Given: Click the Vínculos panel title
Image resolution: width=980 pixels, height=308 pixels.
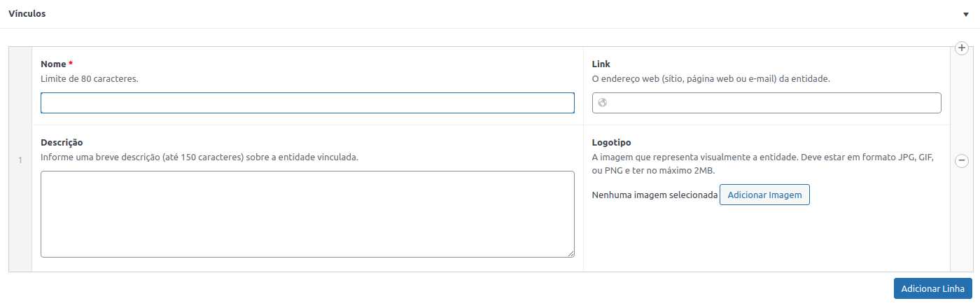Looking at the screenshot, I should [27, 13].
